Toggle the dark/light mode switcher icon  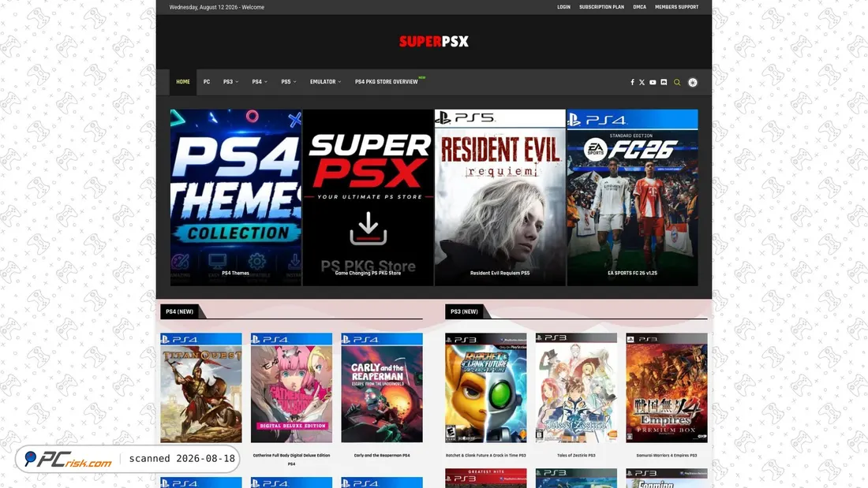click(x=693, y=83)
